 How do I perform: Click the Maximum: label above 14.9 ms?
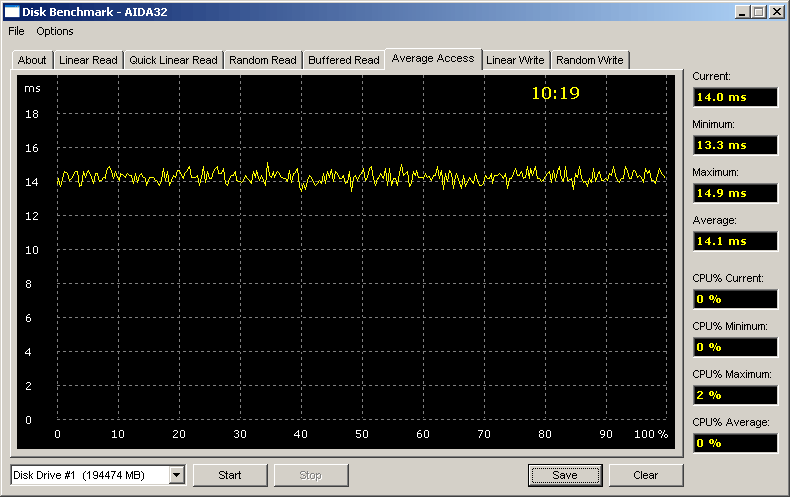tap(715, 172)
